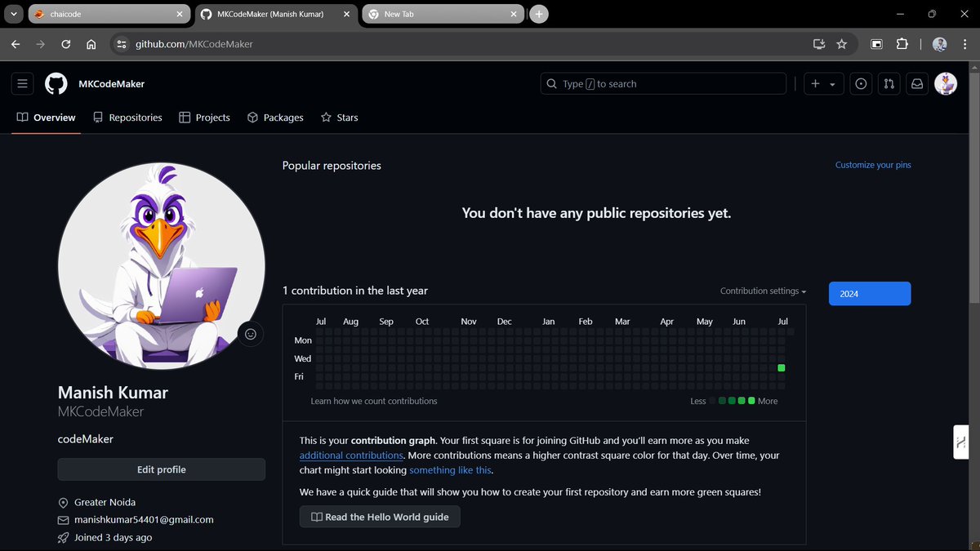Image resolution: width=980 pixels, height=551 pixels.
Task: Open the browser customize menu
Action: click(x=965, y=44)
